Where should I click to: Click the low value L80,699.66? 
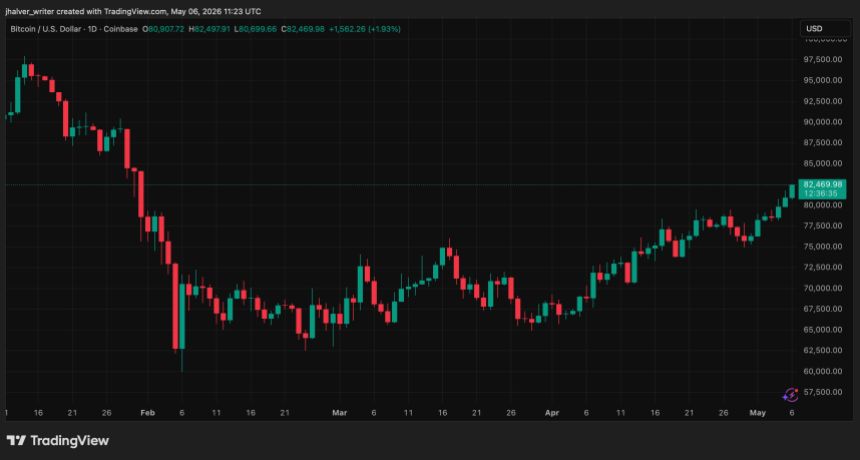tap(256, 29)
